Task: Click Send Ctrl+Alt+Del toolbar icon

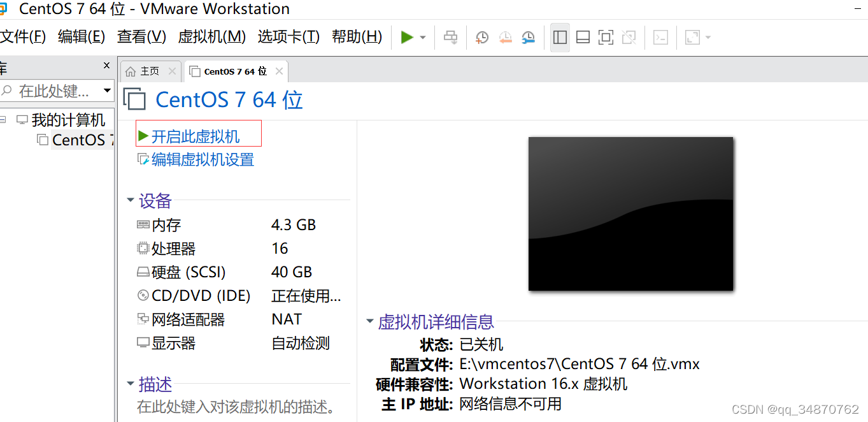Action: click(451, 38)
